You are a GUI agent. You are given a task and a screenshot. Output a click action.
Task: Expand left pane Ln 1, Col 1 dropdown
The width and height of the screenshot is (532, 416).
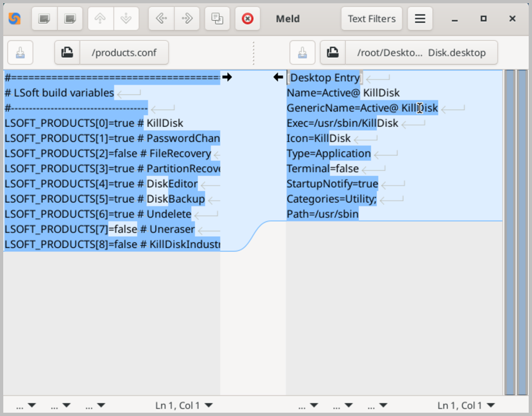(184, 405)
